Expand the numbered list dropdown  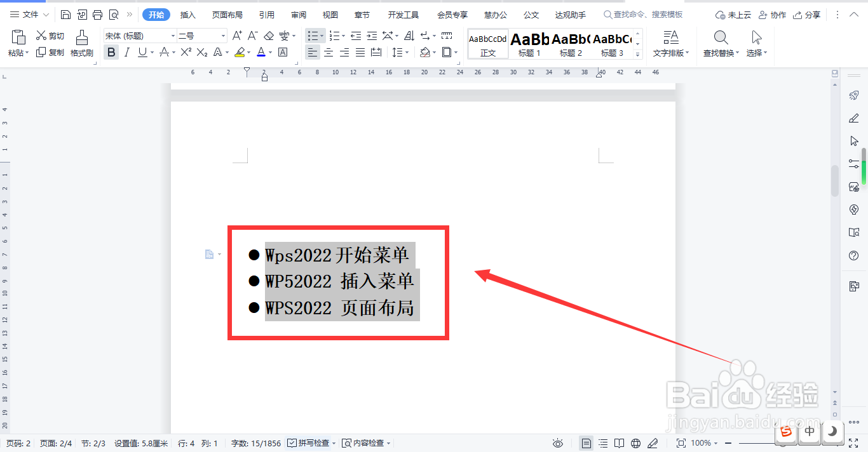tap(344, 36)
